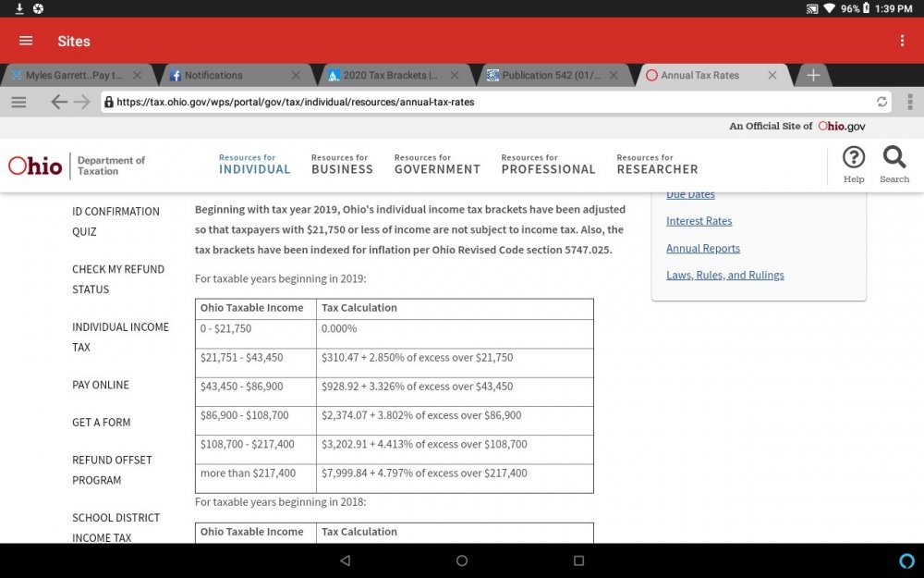Click the Ohio.gov official site link
The width and height of the screenshot is (924, 578).
coord(842,126)
